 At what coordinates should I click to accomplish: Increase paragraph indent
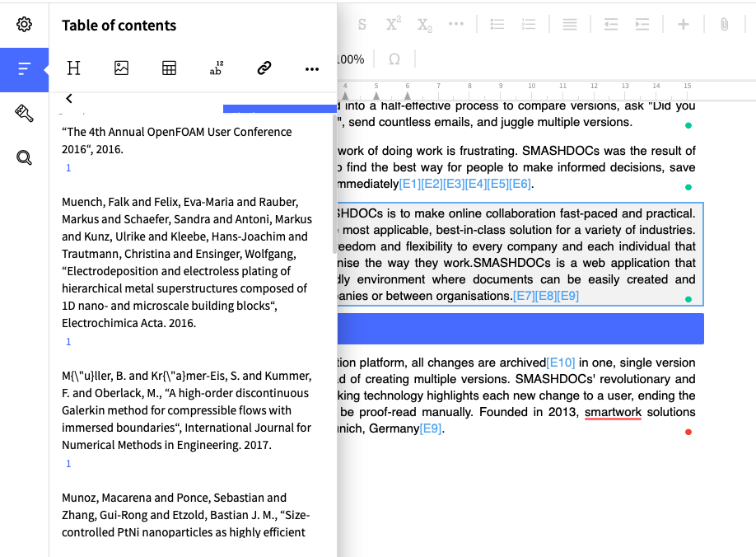coord(642,24)
